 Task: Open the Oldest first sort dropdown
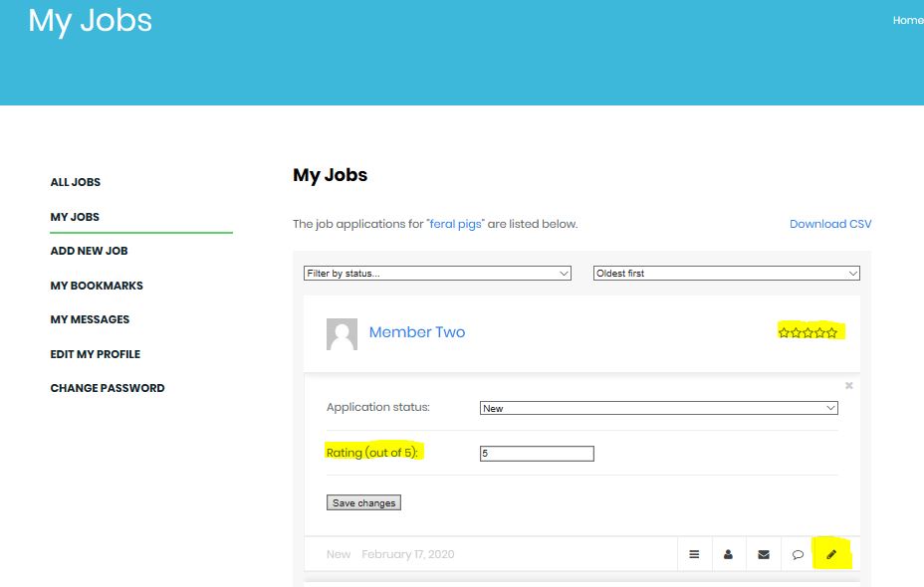point(726,273)
